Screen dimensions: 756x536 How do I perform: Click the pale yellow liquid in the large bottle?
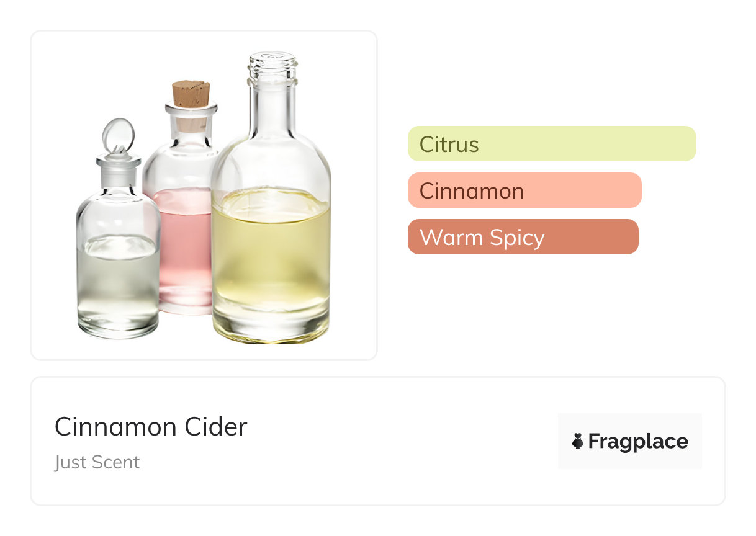(x=271, y=261)
